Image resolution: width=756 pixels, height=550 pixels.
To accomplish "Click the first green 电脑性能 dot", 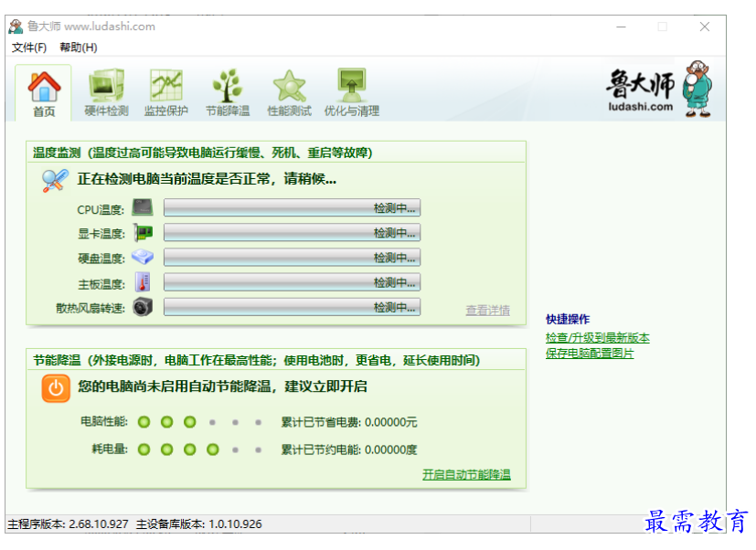I will (144, 422).
